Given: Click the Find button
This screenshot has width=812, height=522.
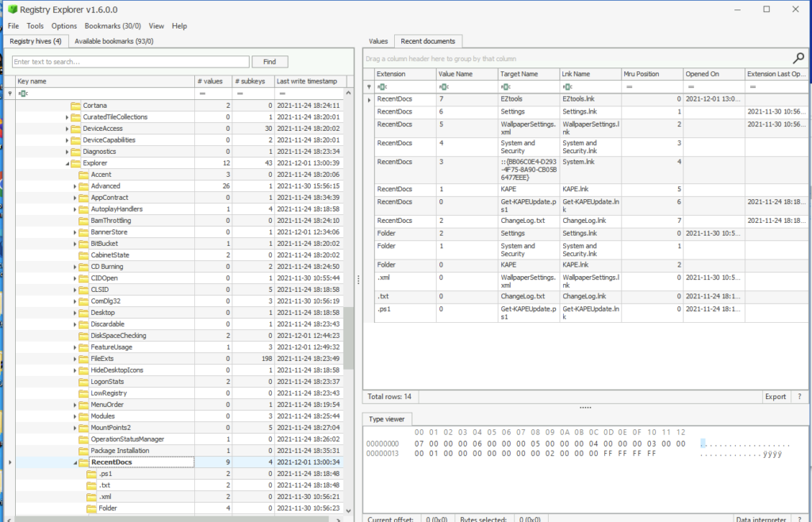Looking at the screenshot, I should click(270, 62).
